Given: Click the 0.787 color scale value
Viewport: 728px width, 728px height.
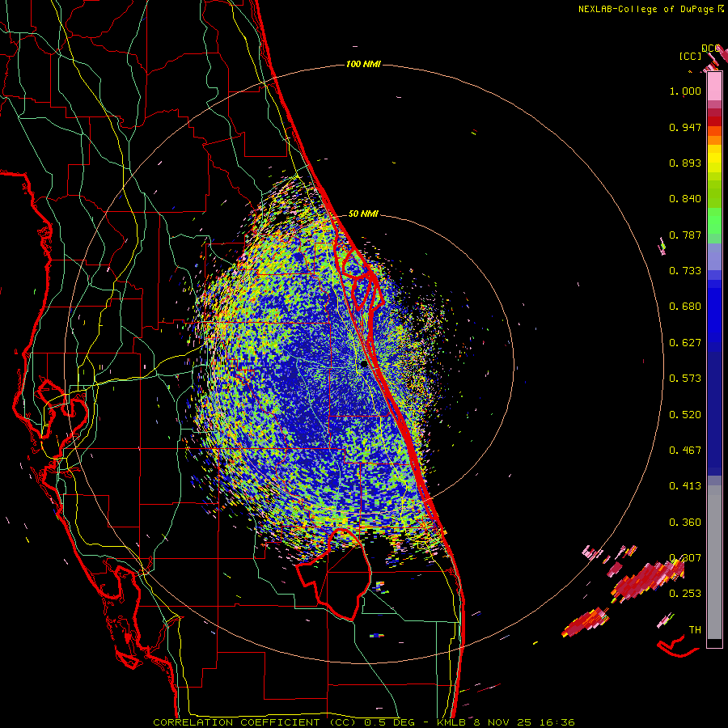Looking at the screenshot, I should [685, 235].
